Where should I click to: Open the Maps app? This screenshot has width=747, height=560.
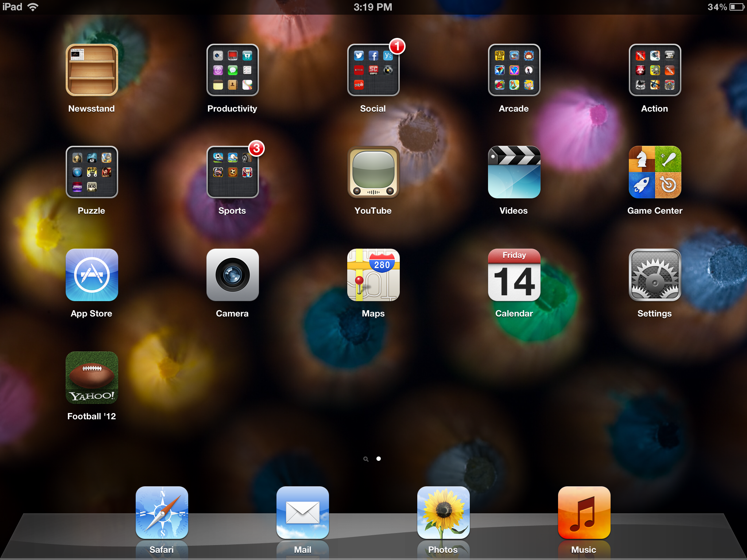[x=373, y=275]
